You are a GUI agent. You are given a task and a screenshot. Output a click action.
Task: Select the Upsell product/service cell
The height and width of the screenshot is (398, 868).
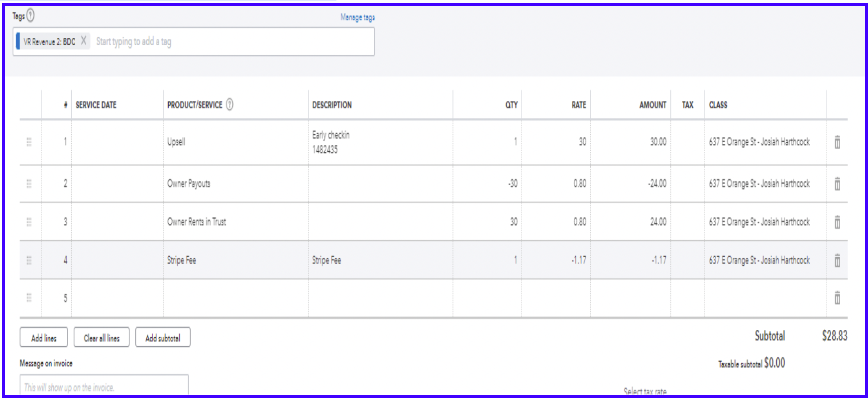[x=235, y=142]
